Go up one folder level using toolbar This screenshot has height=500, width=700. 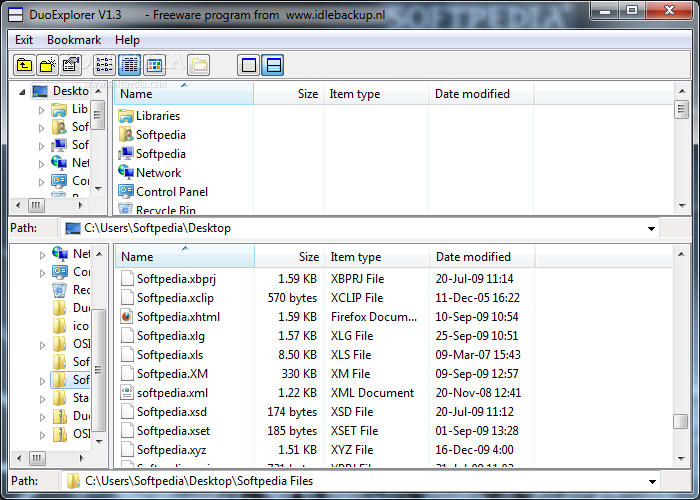coord(24,65)
